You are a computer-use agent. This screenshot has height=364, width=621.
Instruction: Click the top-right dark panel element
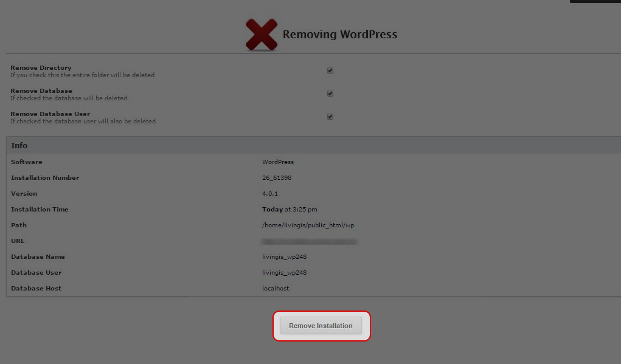pos(595,2)
